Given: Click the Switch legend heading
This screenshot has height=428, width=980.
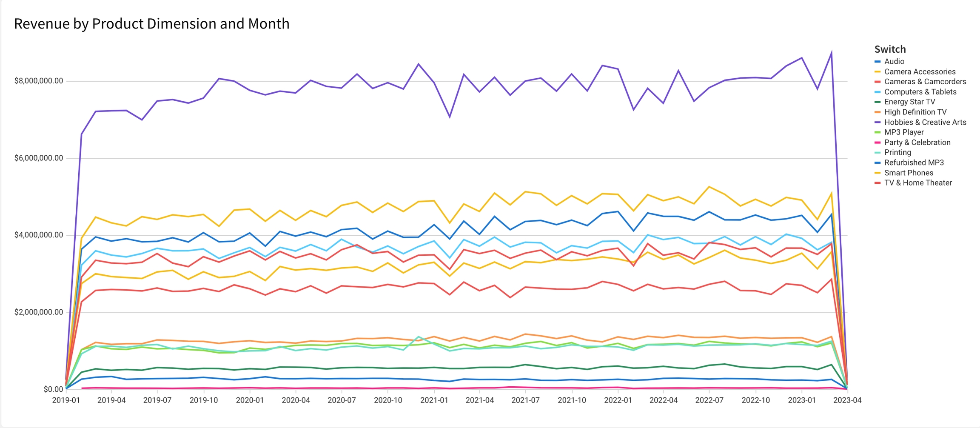Looking at the screenshot, I should 890,49.
